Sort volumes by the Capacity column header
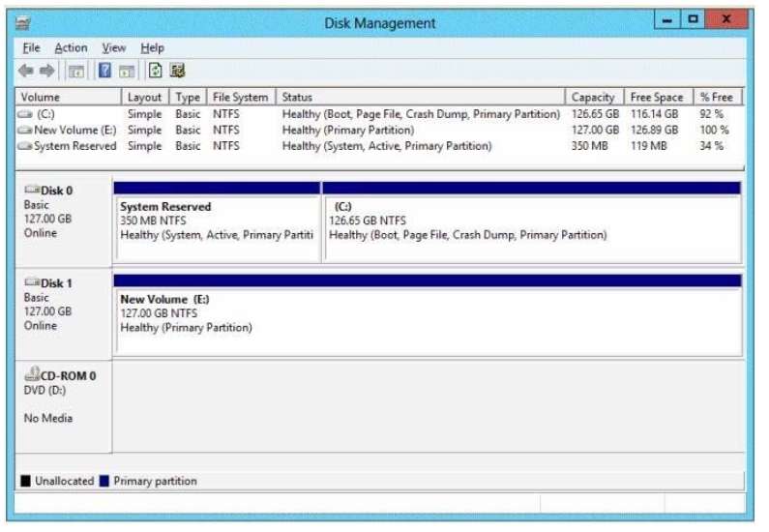Image resolution: width=769 pixels, height=532 pixels. tap(593, 97)
